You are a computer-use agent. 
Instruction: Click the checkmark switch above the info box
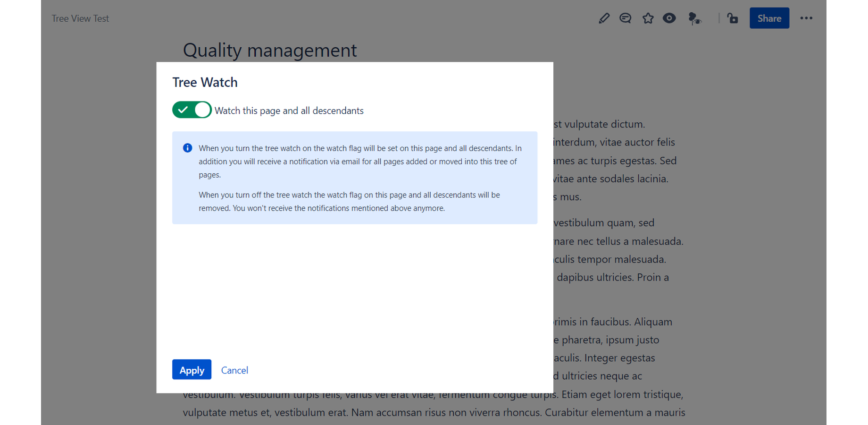[192, 110]
